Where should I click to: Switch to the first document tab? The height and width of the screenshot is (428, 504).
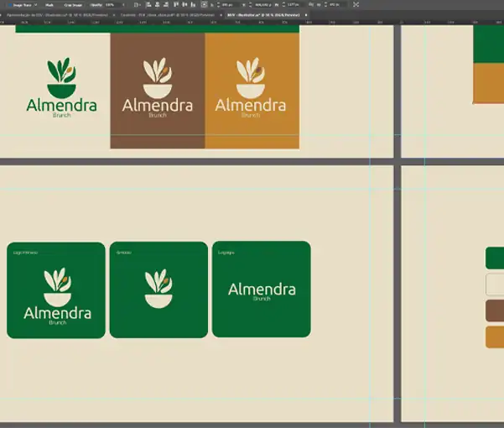(57, 15)
